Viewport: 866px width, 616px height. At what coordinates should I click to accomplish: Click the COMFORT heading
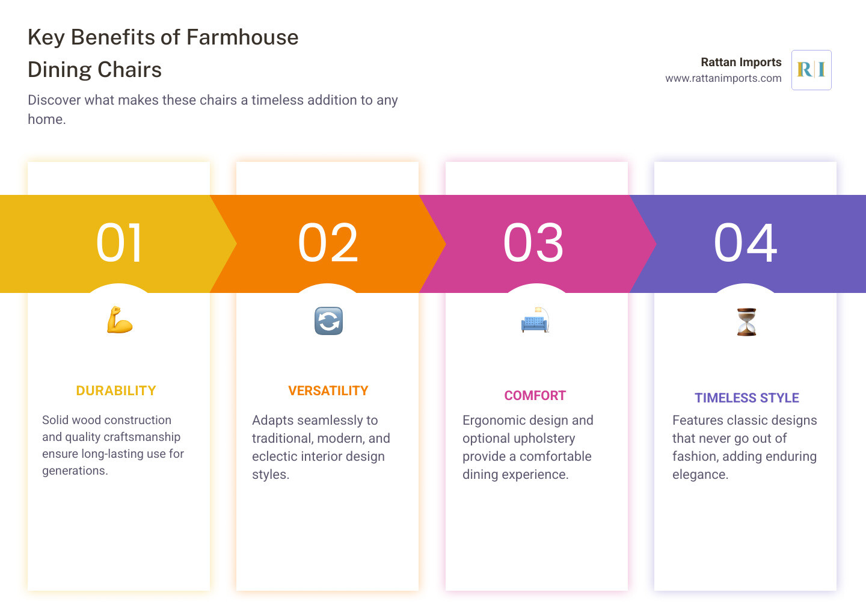click(x=535, y=396)
